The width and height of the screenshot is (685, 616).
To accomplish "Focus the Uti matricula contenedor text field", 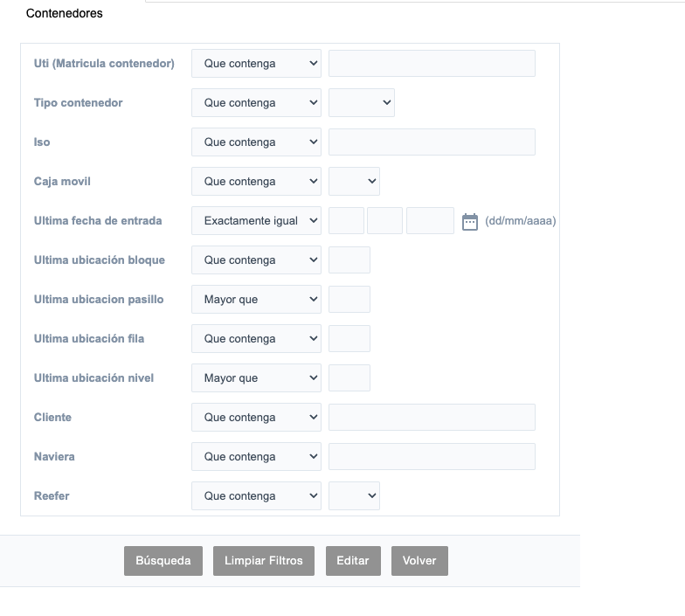I will point(432,64).
